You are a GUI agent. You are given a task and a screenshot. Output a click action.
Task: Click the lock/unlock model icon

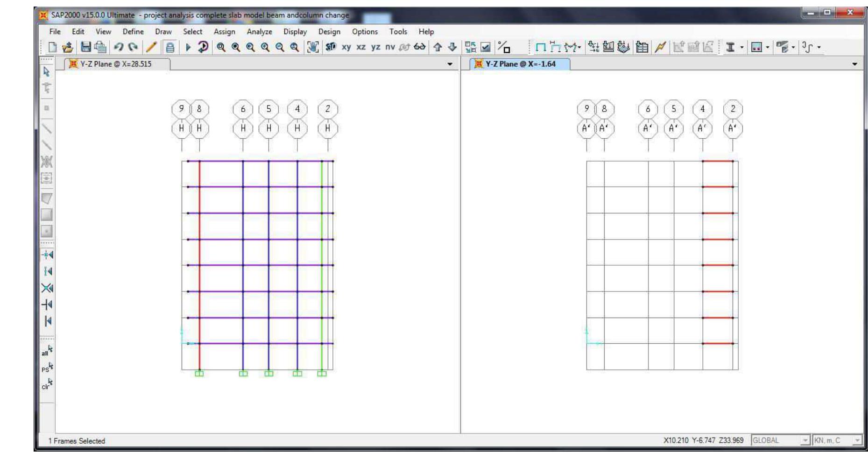coord(170,47)
